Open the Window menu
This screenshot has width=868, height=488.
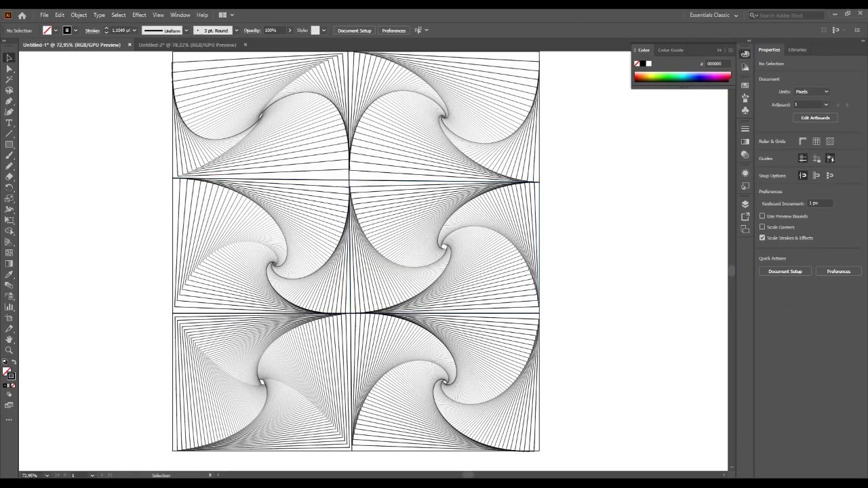[x=180, y=15]
